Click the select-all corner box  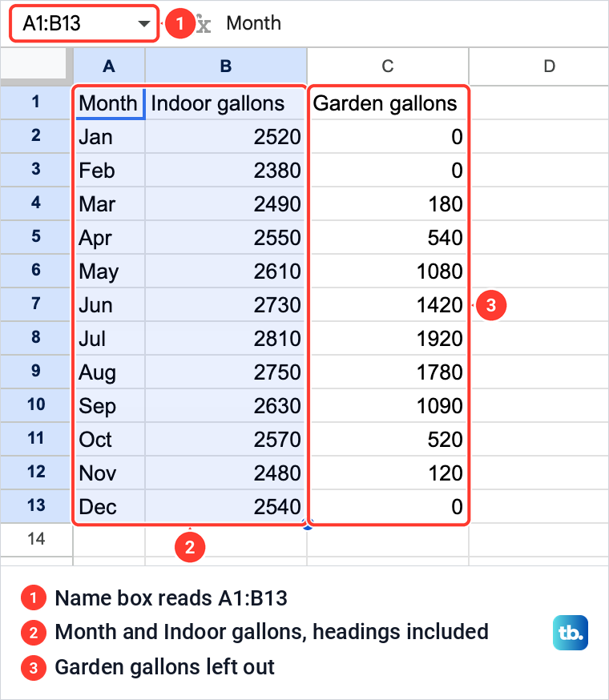tap(34, 66)
